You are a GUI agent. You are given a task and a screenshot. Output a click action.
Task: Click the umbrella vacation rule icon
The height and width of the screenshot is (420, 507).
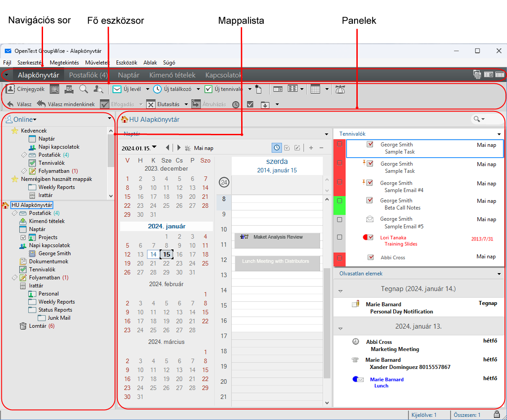(340, 90)
